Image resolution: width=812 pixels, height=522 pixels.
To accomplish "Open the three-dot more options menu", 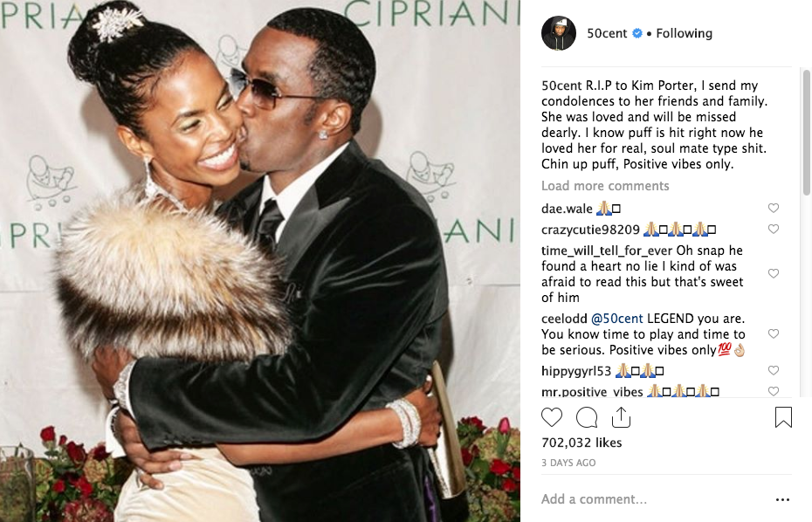I will (782, 499).
